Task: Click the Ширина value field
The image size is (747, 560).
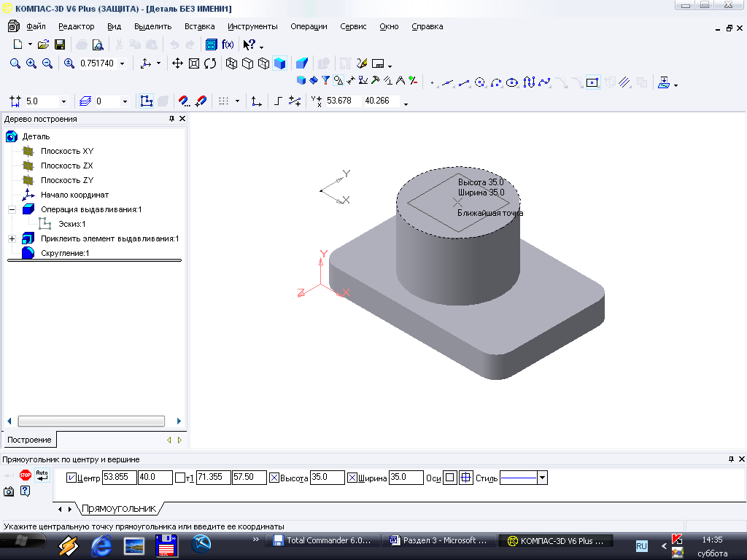Action: [406, 478]
